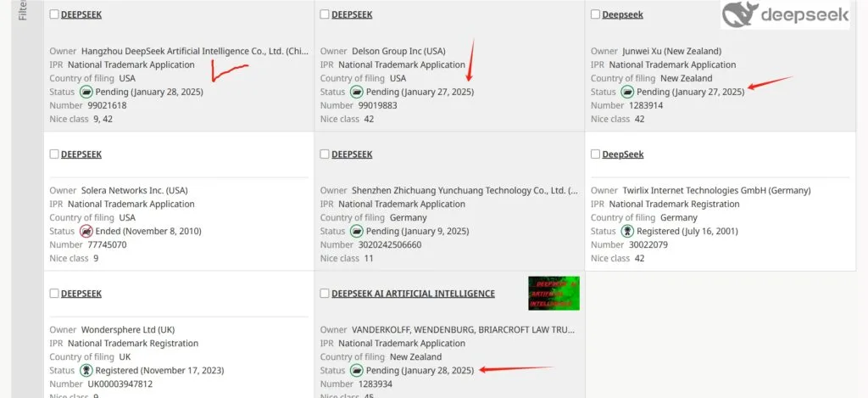
Task: Click Country of filing Germany in Shenzhen Zhichuang card
Action: [x=409, y=217]
